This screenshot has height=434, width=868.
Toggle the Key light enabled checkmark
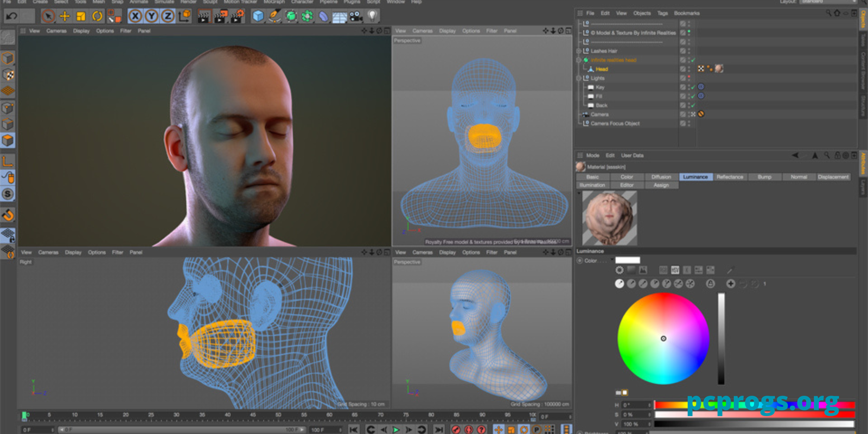(693, 87)
